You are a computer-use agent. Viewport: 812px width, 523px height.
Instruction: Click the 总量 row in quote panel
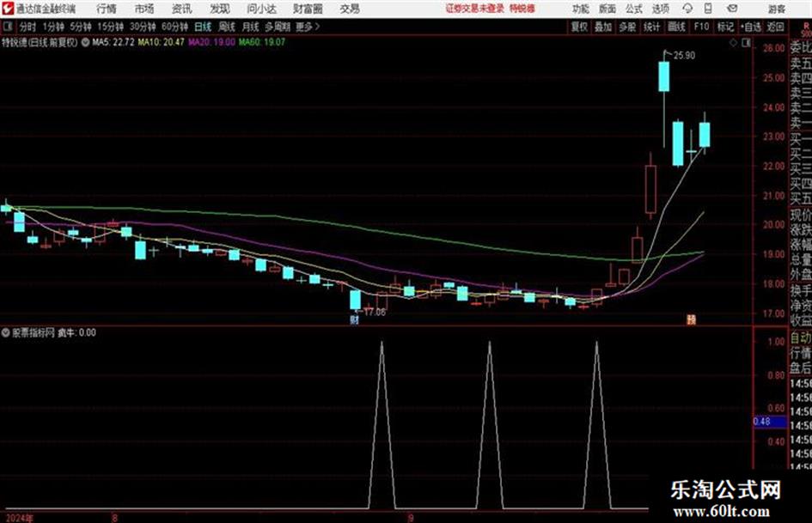coord(801,259)
